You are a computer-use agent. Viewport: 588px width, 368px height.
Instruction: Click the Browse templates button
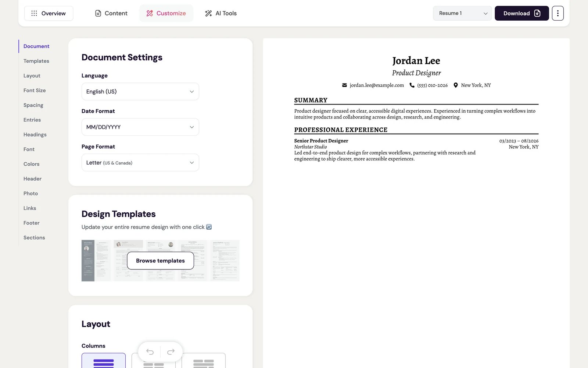pos(160,261)
